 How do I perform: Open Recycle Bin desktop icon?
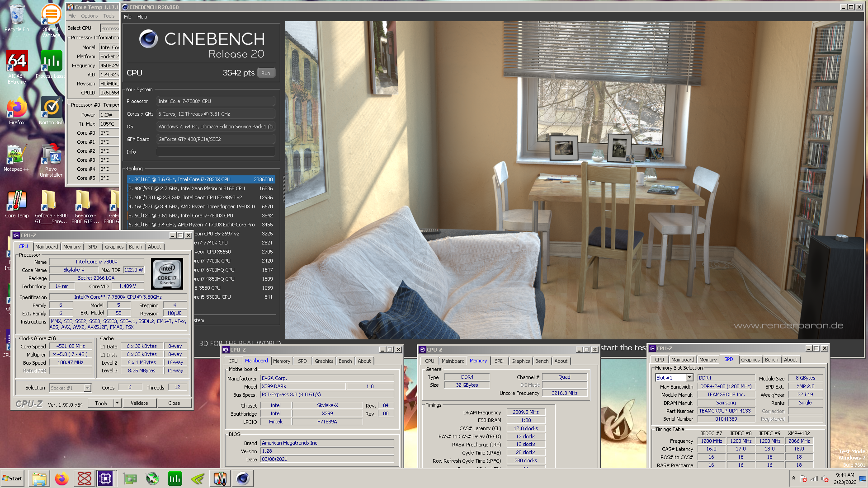coord(17,18)
